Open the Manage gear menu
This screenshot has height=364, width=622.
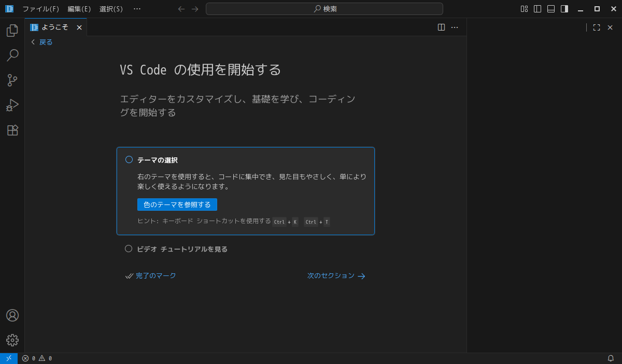coord(12,340)
